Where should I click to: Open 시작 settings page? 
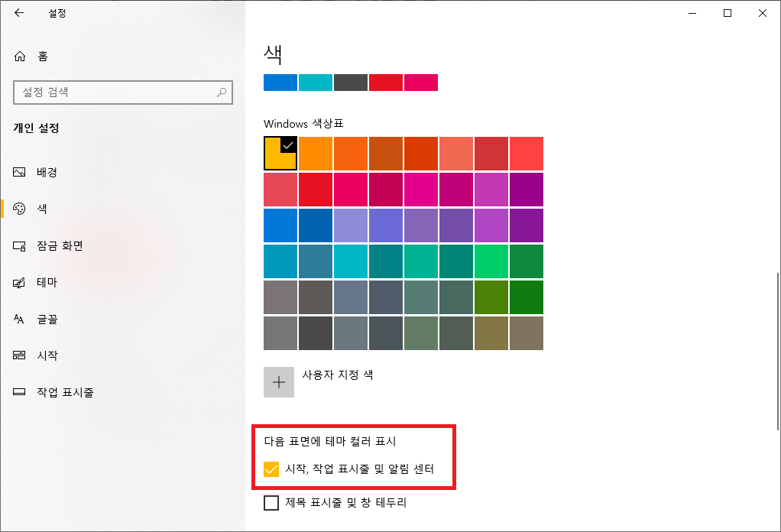coord(47,355)
